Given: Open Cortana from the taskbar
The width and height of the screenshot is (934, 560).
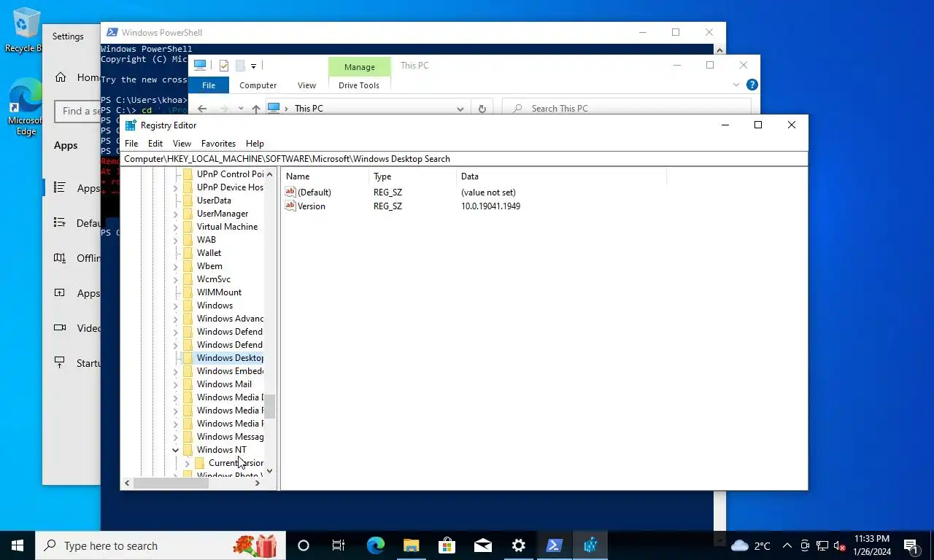Looking at the screenshot, I should pos(304,545).
